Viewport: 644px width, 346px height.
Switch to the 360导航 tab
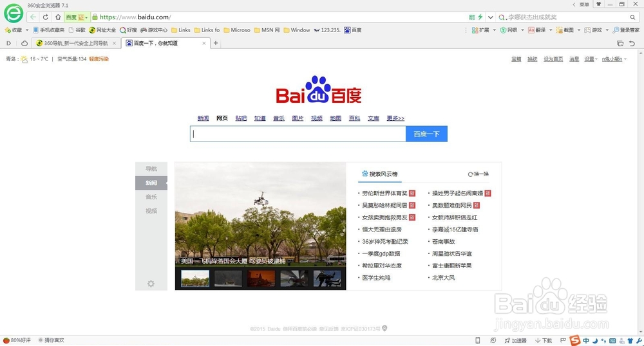(x=77, y=43)
